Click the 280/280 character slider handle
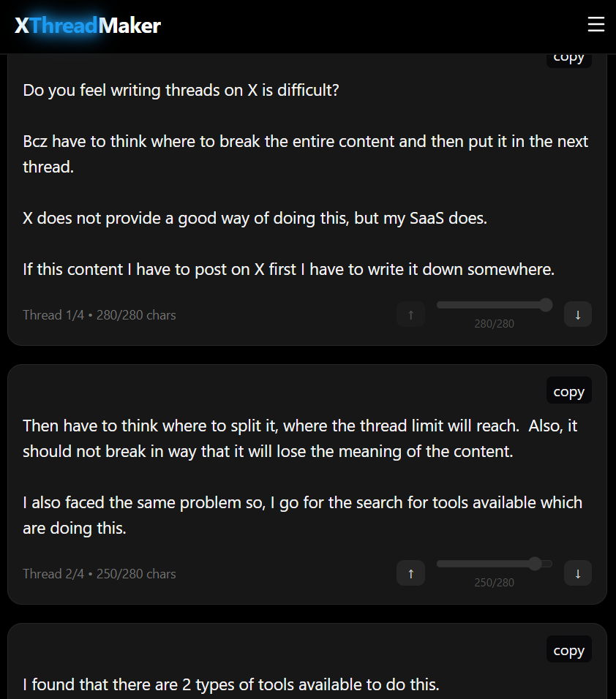This screenshot has height=699, width=616. [x=546, y=305]
